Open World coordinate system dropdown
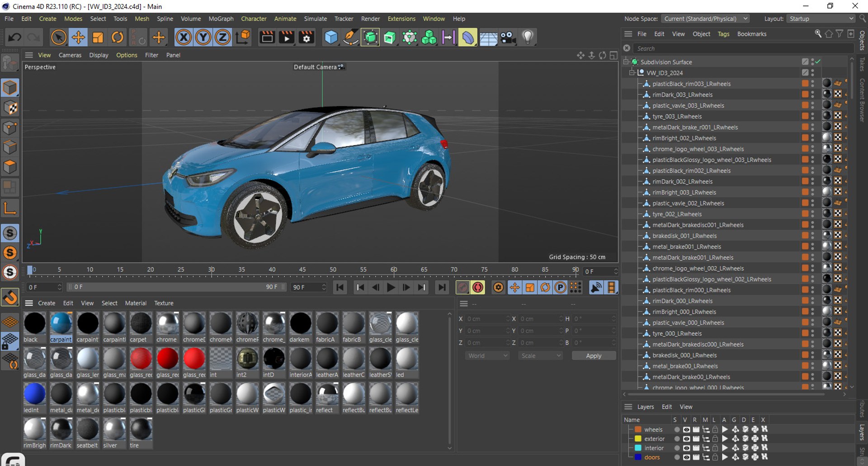The height and width of the screenshot is (466, 868). [x=487, y=356]
